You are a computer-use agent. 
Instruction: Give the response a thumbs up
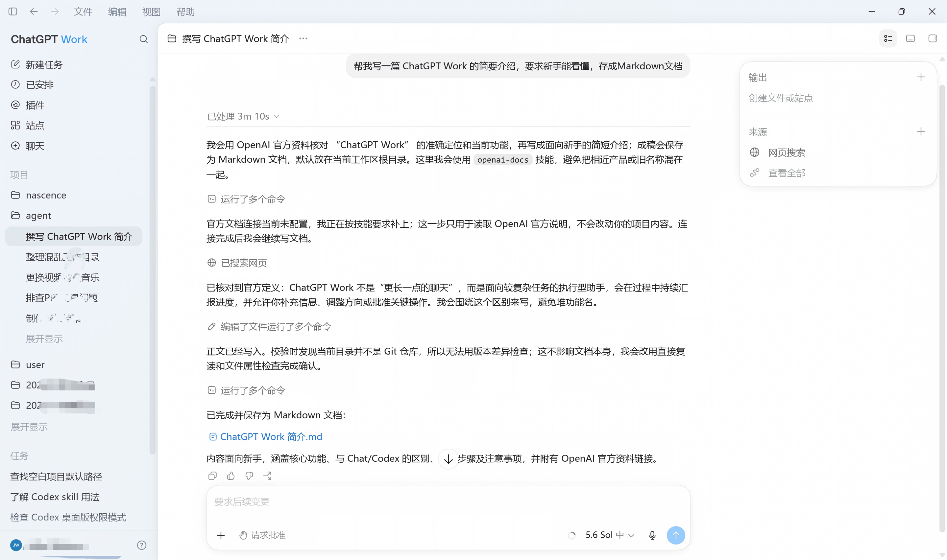coord(231,476)
